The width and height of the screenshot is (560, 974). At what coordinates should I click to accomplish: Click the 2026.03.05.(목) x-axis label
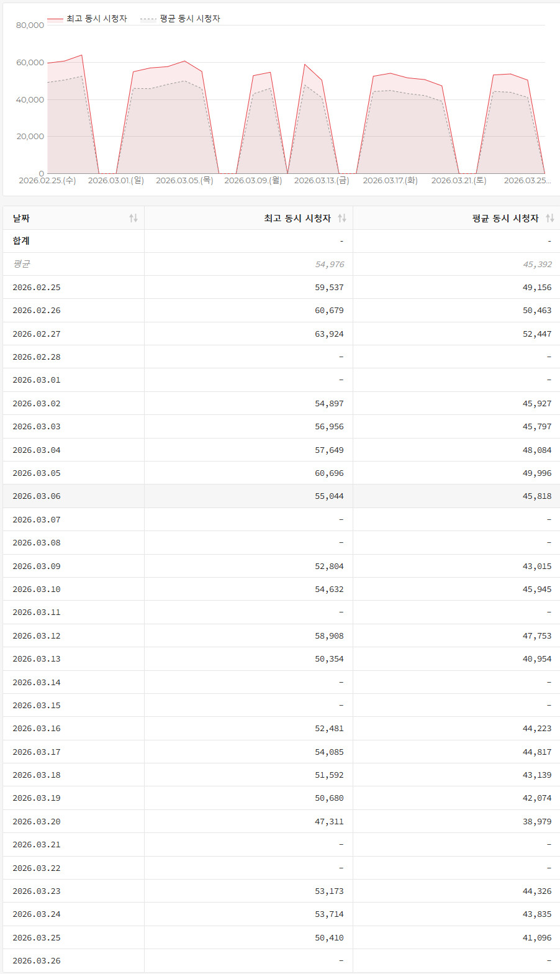pos(184,180)
